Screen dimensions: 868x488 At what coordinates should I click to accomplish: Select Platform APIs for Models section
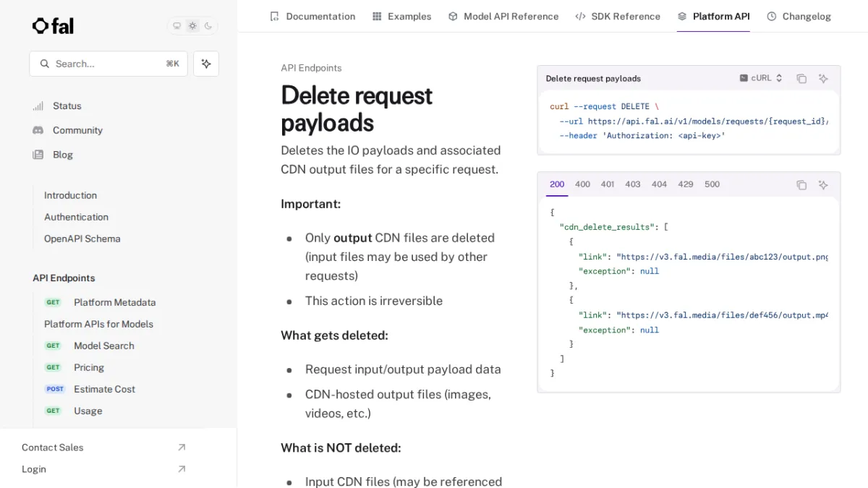[x=98, y=324]
